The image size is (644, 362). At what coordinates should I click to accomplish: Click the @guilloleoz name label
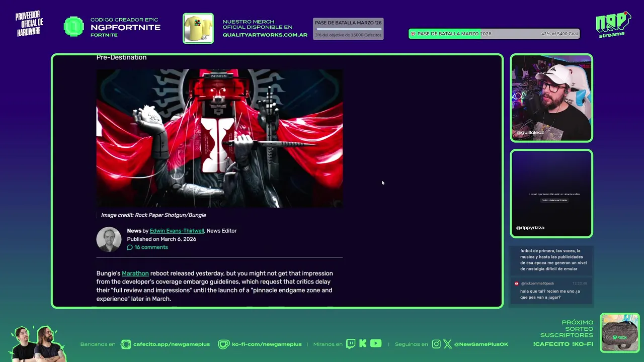(530, 133)
